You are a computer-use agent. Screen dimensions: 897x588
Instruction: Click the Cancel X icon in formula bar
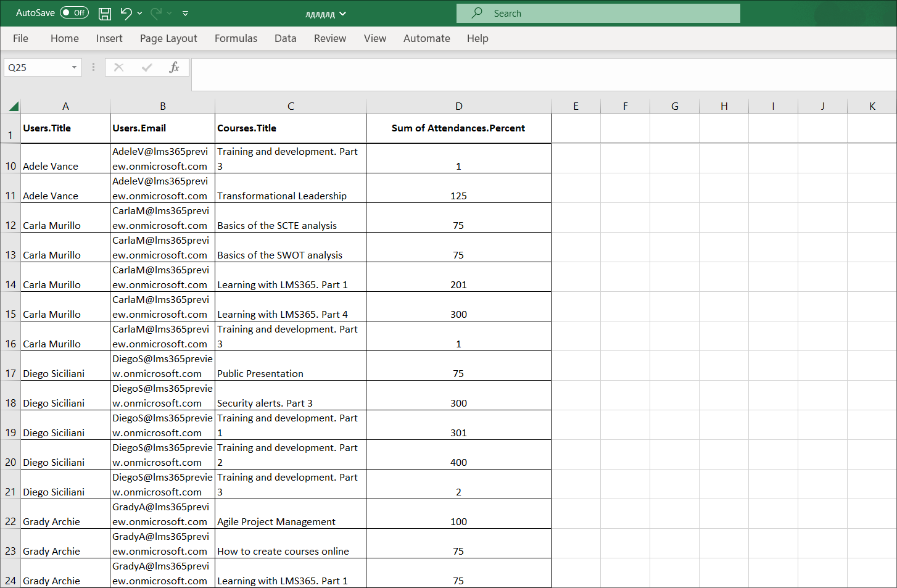coord(119,67)
